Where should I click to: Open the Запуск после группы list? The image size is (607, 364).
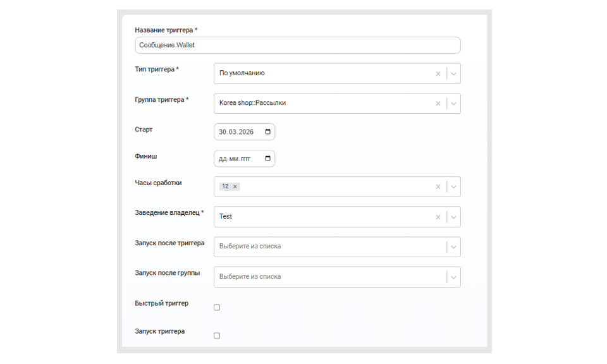337,277
